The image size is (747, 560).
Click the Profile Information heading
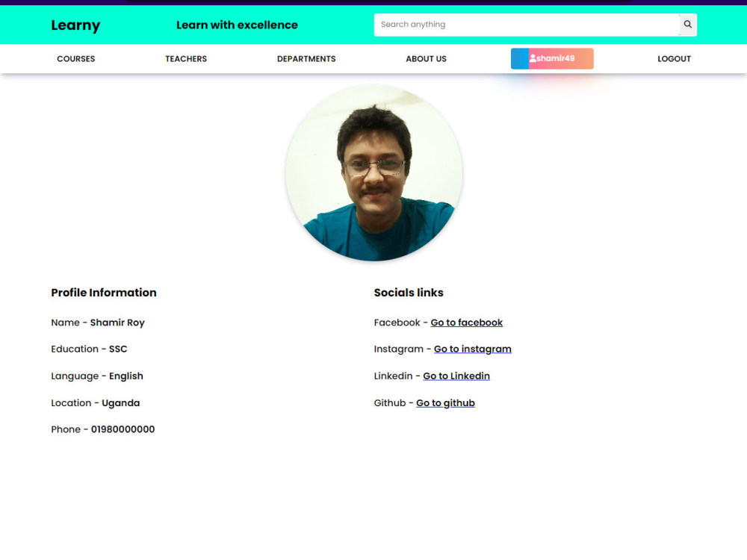104,293
